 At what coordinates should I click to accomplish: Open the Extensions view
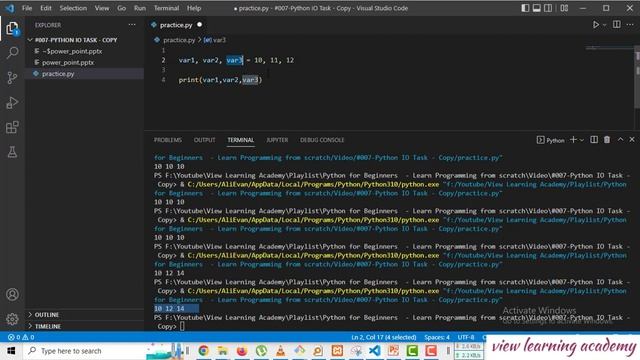[12, 127]
